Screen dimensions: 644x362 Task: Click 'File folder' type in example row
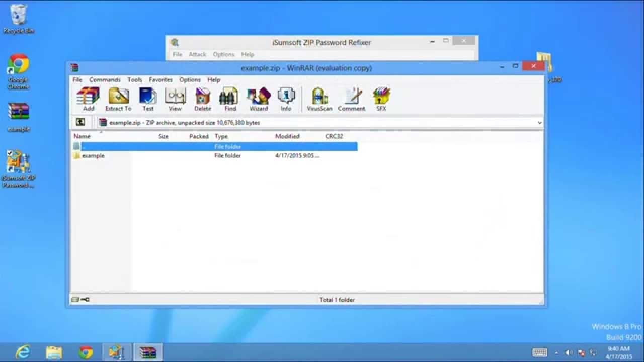click(228, 155)
